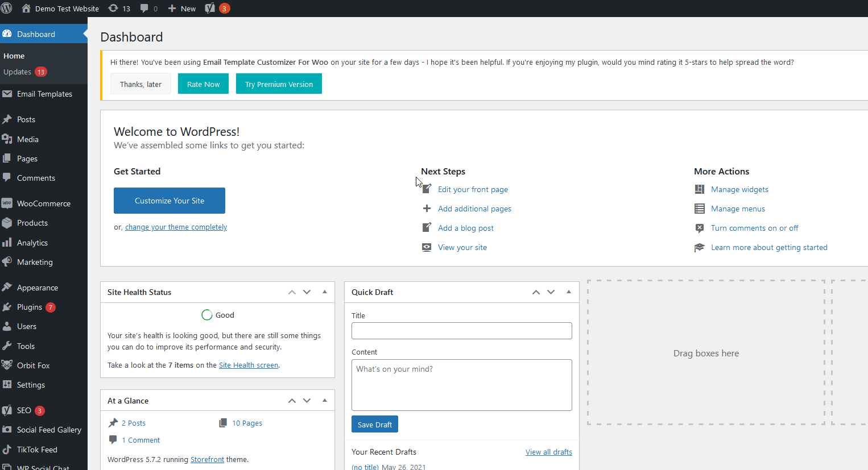Viewport: 868px width, 470px height.
Task: Collapse the At a Glance panel
Action: tap(325, 401)
